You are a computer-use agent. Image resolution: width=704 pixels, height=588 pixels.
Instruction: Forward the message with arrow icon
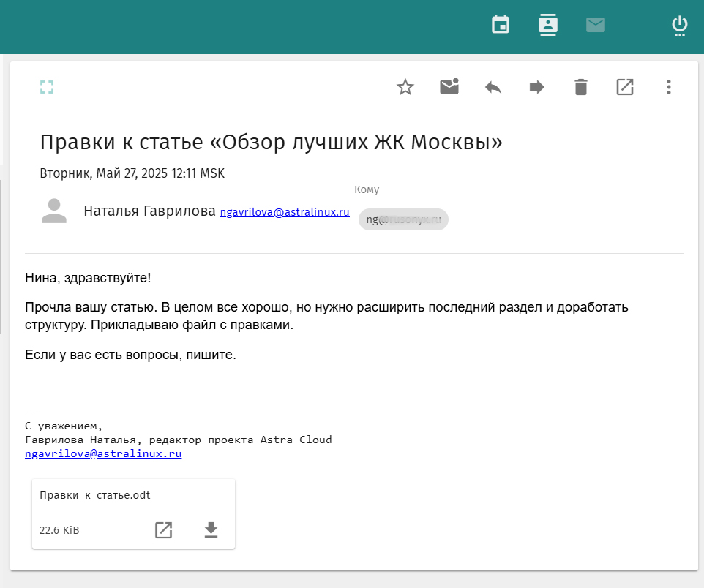pos(537,87)
